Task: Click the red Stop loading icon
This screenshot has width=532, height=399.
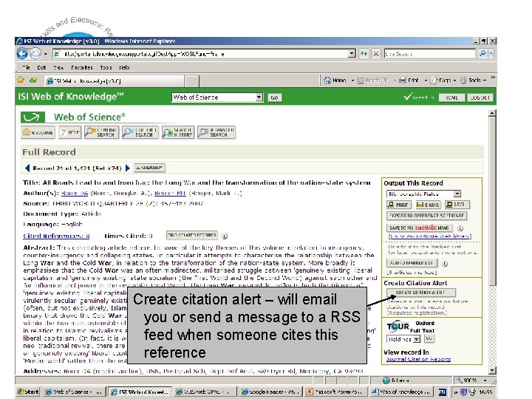Action: coord(376,54)
